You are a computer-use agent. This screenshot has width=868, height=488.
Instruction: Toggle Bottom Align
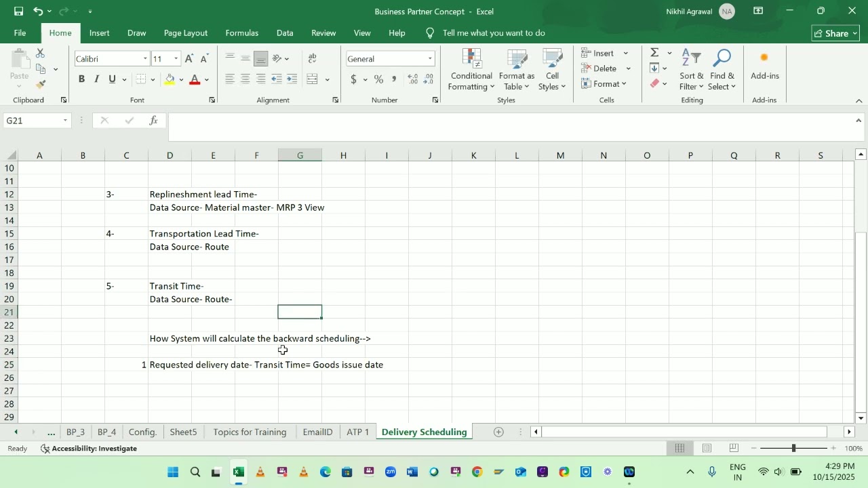pos(260,59)
